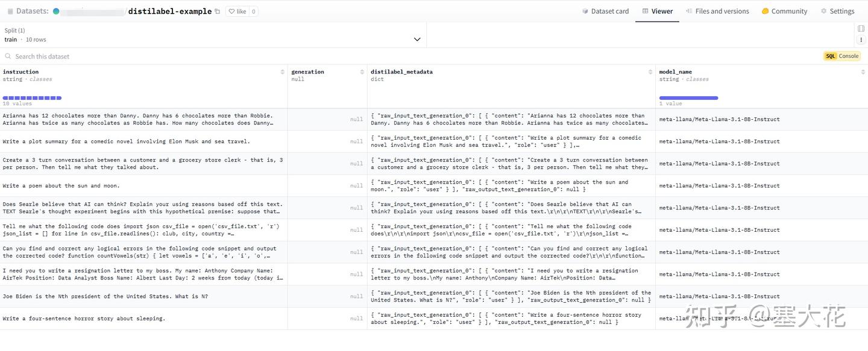The width and height of the screenshot is (868, 351).
Task: Open the SQL Console
Action: [841, 56]
